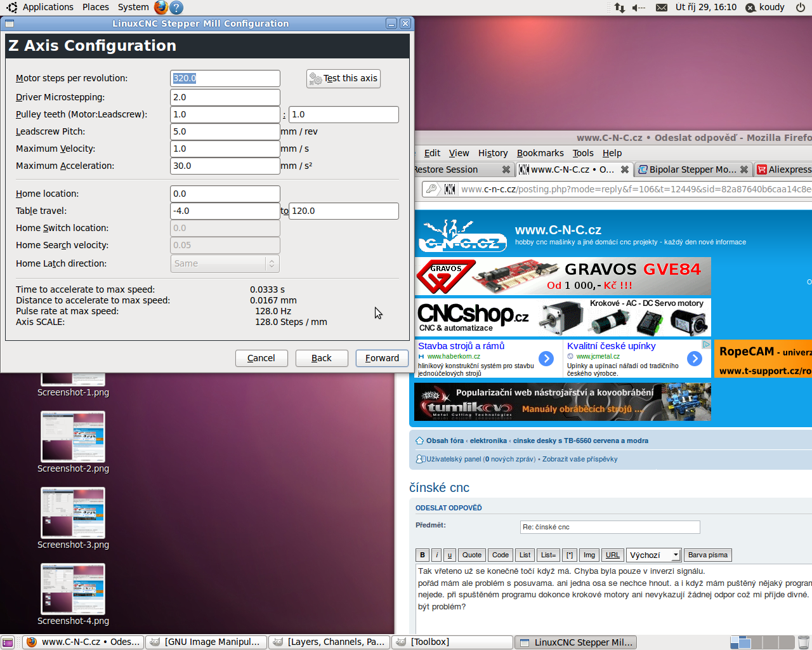This screenshot has height=650, width=812.
Task: Click the network connection indicator icon
Action: pos(619,8)
